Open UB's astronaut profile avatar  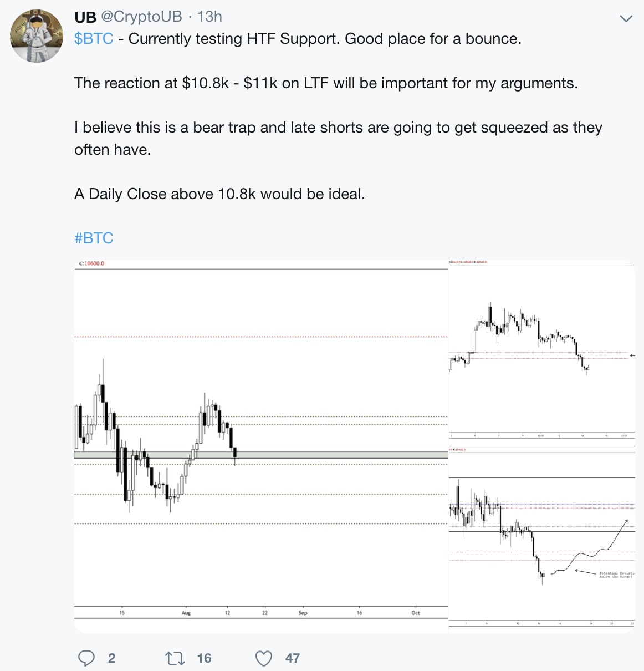37,36
